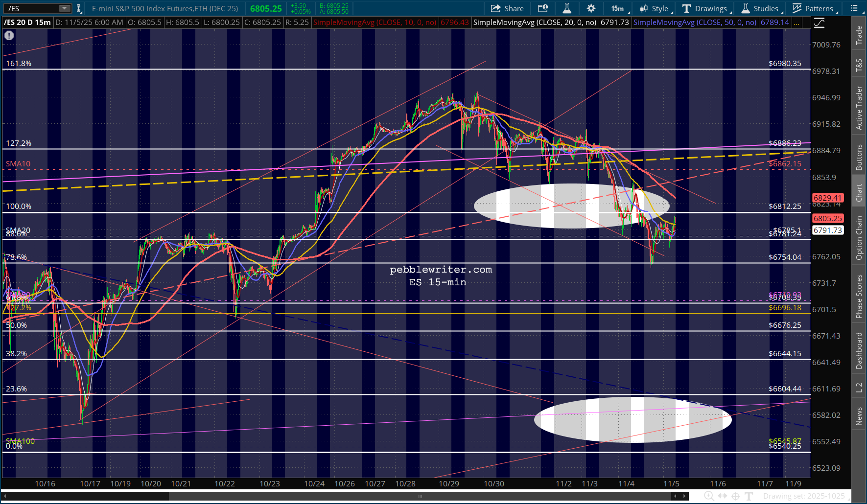Click the exclamation alert icon on the chart
Image resolution: width=867 pixels, height=504 pixels.
pos(9,35)
